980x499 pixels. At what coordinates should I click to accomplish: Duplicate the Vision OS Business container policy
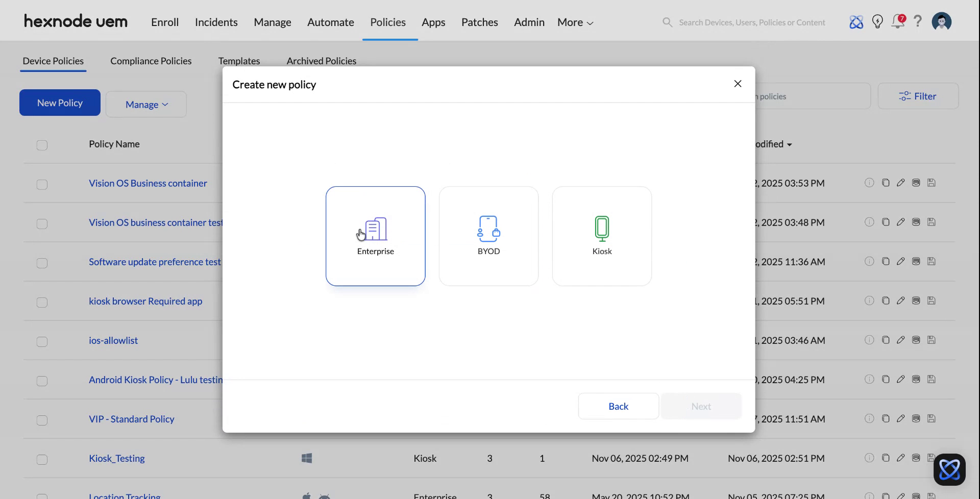tap(886, 183)
